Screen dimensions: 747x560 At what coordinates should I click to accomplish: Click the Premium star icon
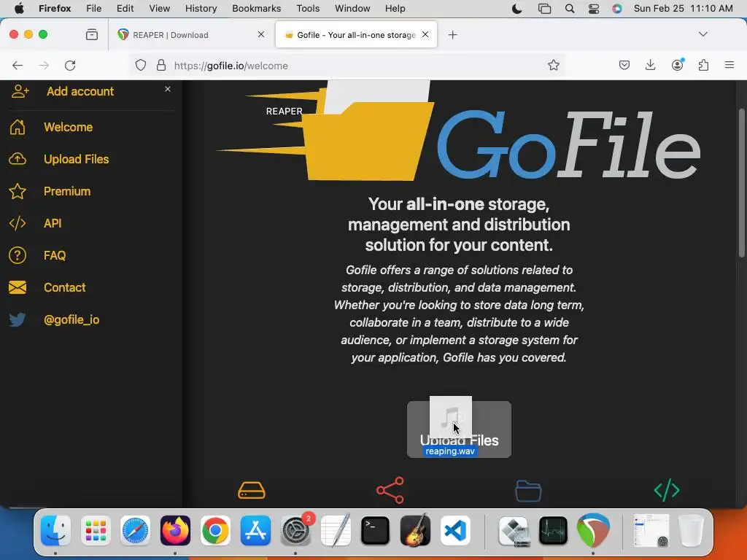(18, 191)
